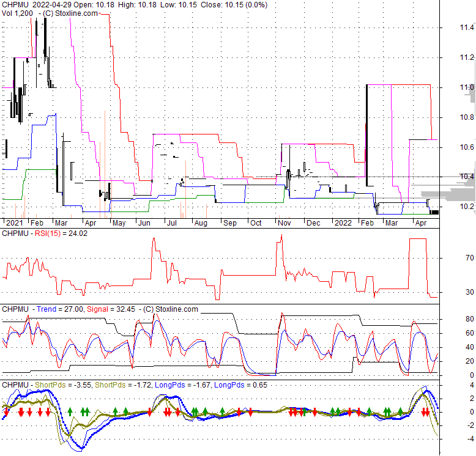Click the 70 level on RSI axis
Image resolution: width=476 pixels, height=456 pixels.
pos(469,258)
